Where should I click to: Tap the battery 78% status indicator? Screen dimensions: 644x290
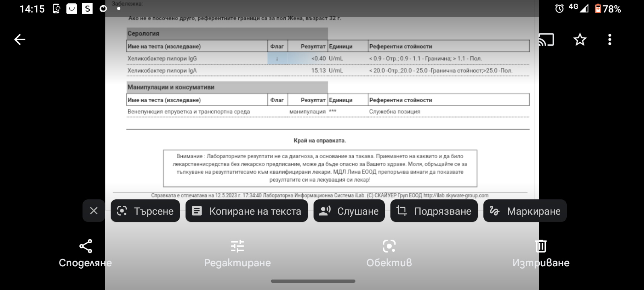(608, 9)
